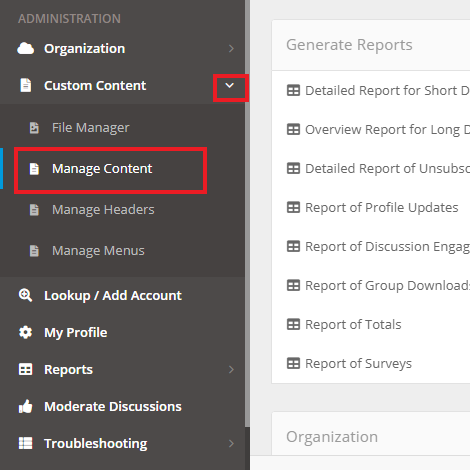This screenshot has height=470, width=470.
Task: Open the Report of Surveys link
Action: [358, 363]
